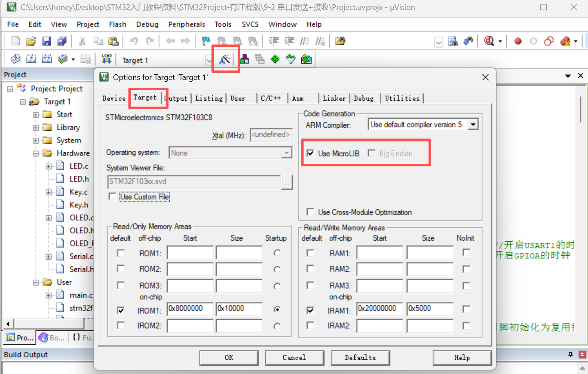Viewport: 588px width, 374px height.
Task: Click the Help button
Action: pyautogui.click(x=462, y=358)
